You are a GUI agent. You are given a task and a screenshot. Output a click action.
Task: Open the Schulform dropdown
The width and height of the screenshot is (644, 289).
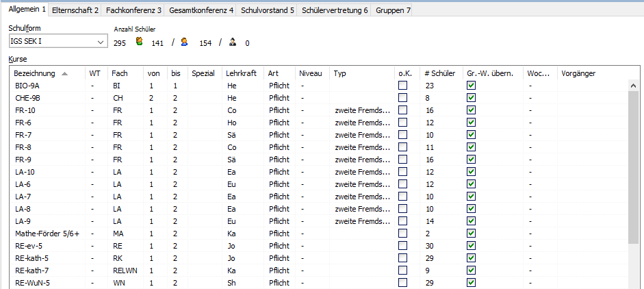(x=101, y=42)
